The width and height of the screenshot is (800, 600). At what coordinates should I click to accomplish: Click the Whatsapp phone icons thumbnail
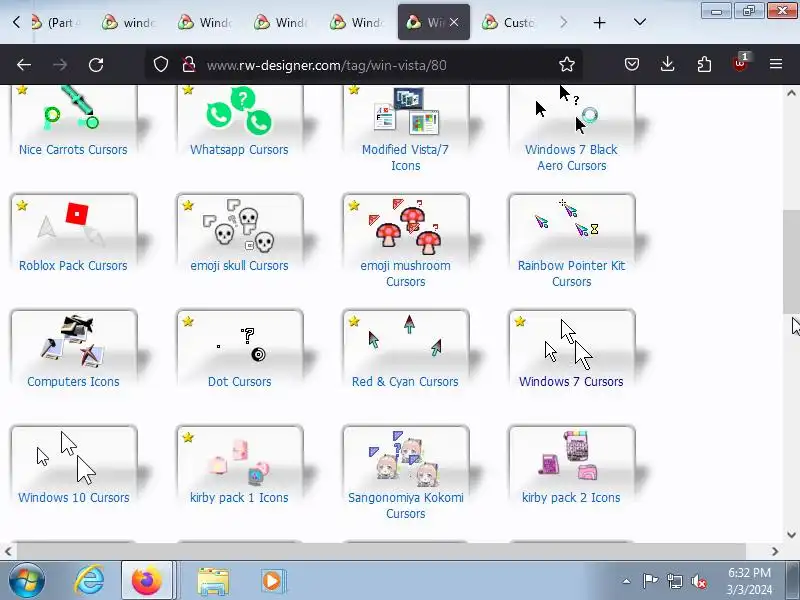pyautogui.click(x=240, y=113)
